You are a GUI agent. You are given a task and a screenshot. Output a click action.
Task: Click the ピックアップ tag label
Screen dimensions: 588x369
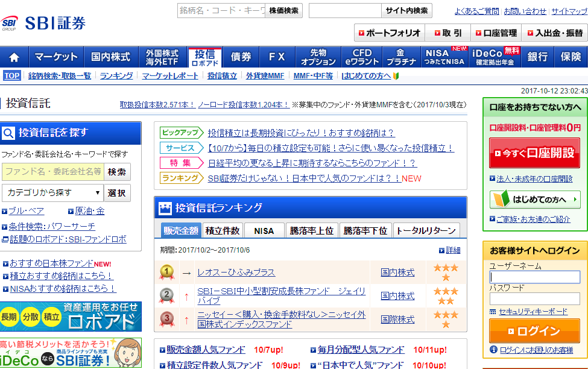coord(182,133)
